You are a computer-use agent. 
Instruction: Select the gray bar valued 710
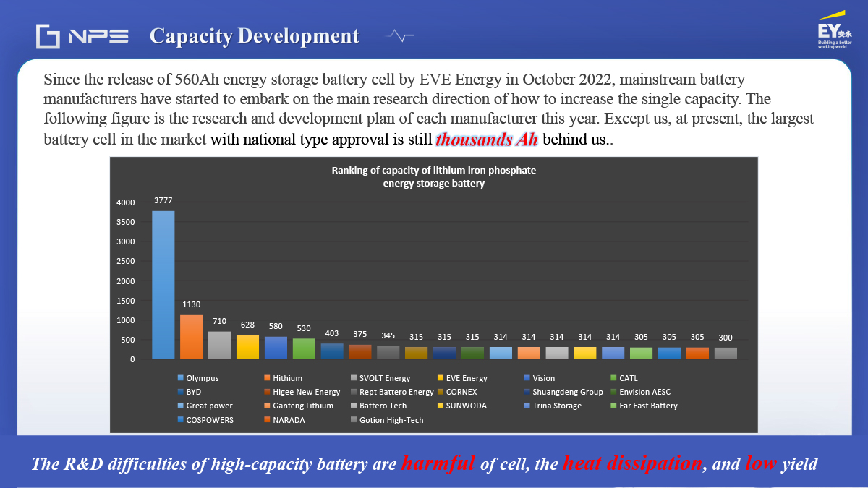[x=220, y=346]
